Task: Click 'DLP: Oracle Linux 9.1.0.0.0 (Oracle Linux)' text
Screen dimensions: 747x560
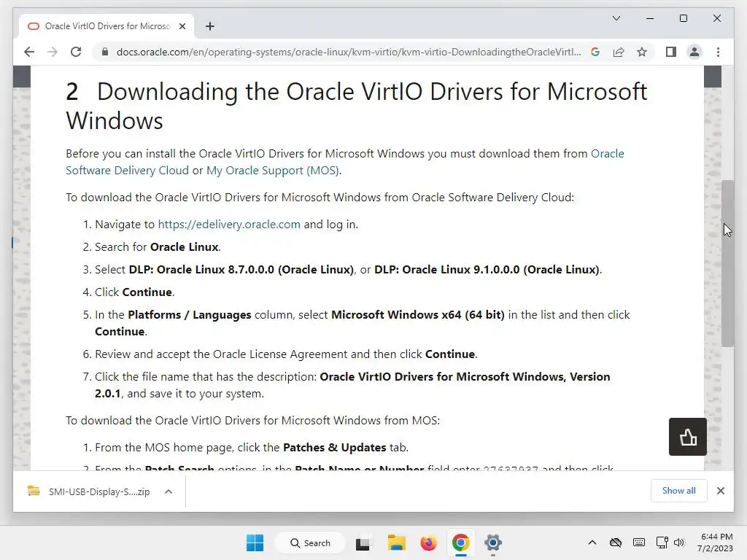Action: pyautogui.click(x=487, y=270)
